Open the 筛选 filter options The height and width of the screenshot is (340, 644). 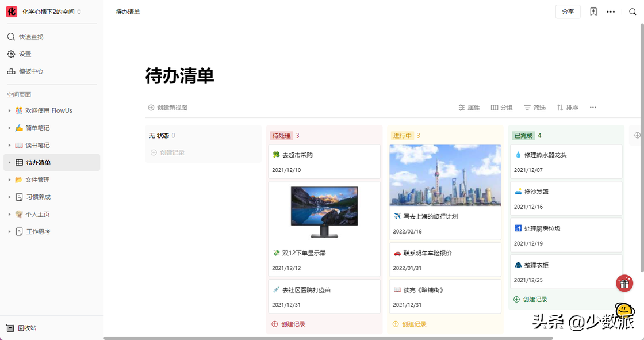(534, 107)
